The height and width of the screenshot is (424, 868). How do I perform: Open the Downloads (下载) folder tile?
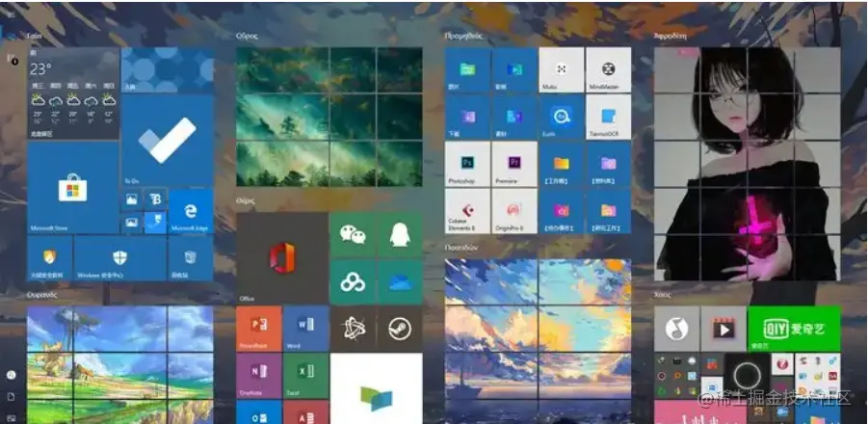point(468,117)
